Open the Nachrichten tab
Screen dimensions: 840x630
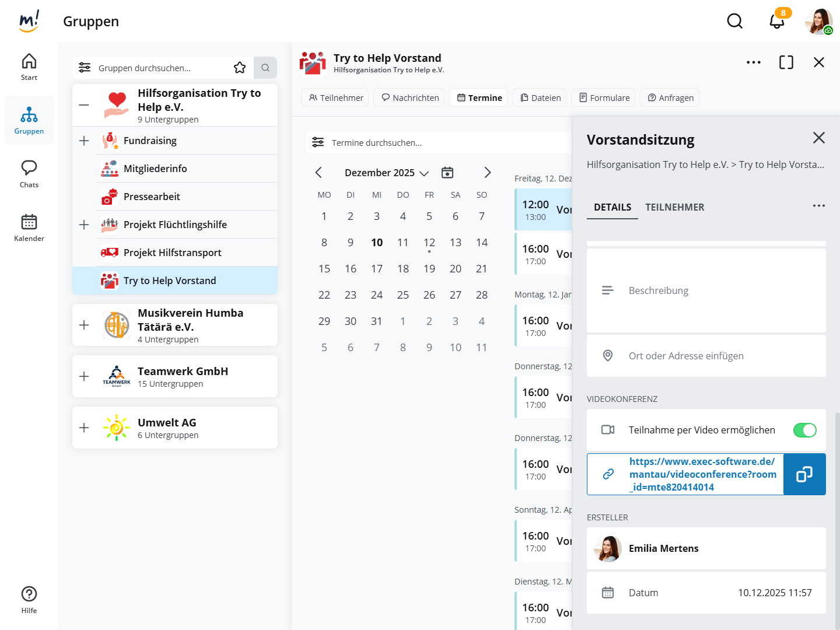[409, 97]
